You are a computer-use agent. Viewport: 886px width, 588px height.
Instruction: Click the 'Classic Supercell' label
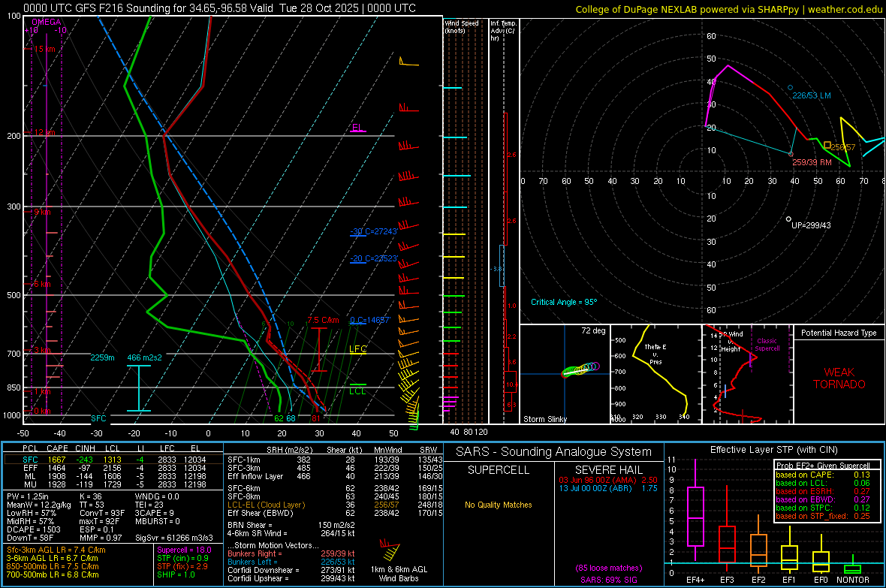tap(767, 345)
